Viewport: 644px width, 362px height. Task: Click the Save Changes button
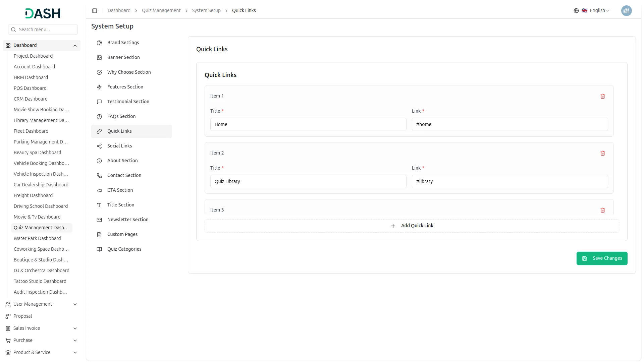click(x=602, y=258)
